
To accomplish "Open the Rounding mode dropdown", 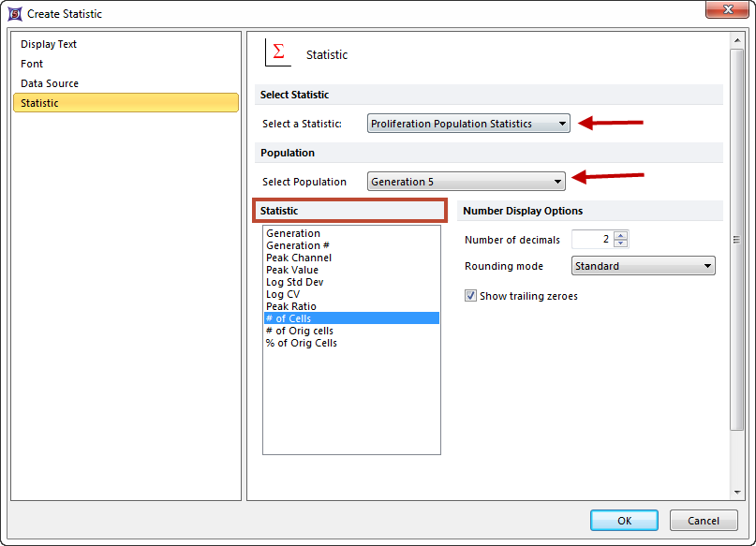I will (x=643, y=266).
